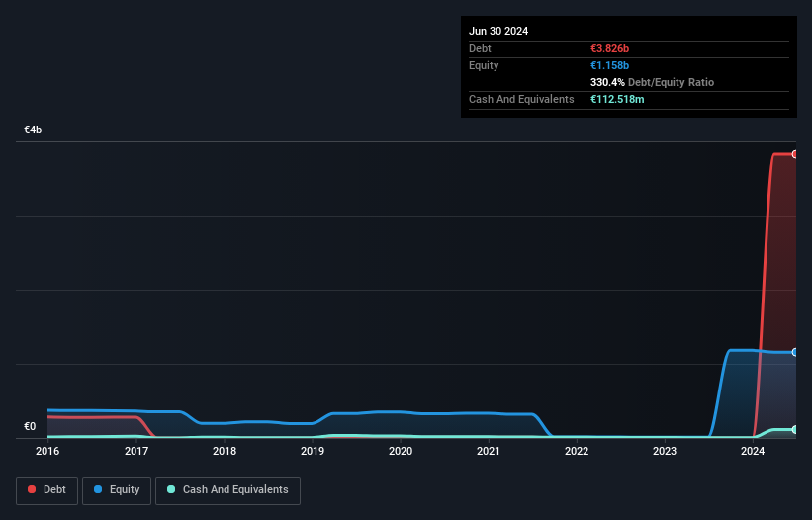Toggle the Equity series legend button
This screenshot has width=812, height=520.
pyautogui.click(x=117, y=490)
